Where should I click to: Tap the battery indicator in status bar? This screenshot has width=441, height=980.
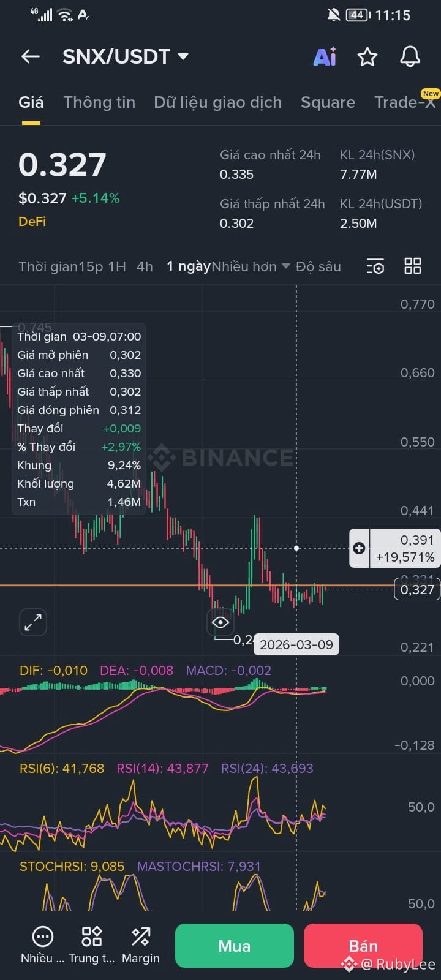point(358,15)
